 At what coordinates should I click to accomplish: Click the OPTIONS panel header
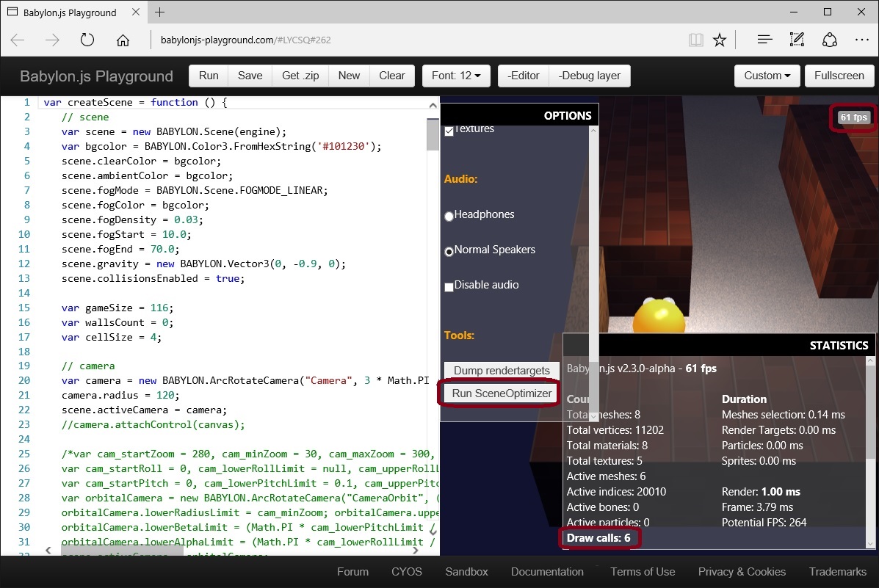point(520,115)
